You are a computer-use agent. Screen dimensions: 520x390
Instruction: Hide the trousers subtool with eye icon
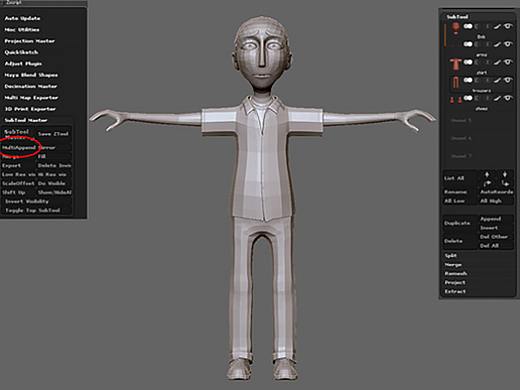(x=508, y=80)
